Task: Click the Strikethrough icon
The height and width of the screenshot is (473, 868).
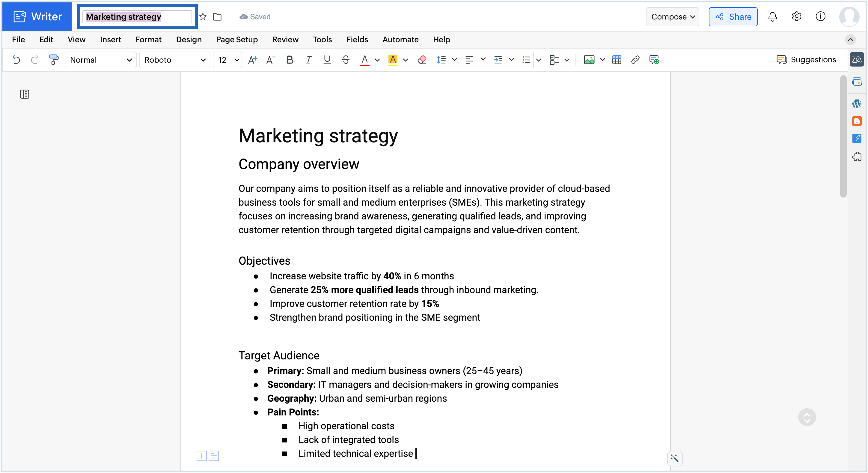Action: [x=345, y=60]
